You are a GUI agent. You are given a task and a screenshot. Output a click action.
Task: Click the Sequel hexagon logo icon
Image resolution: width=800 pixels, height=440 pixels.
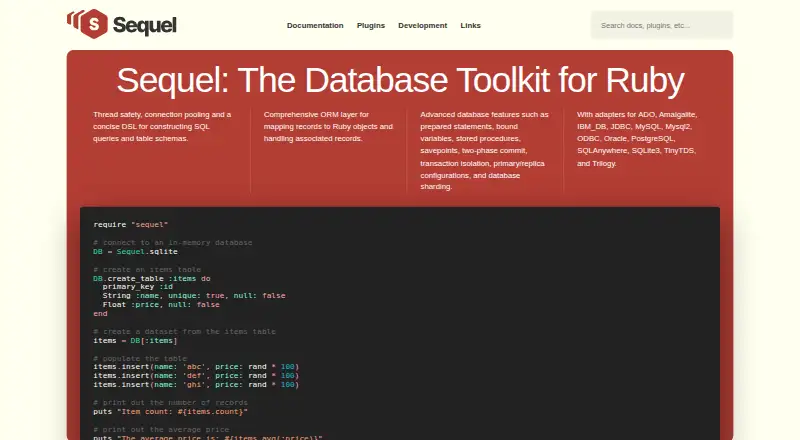click(x=88, y=23)
